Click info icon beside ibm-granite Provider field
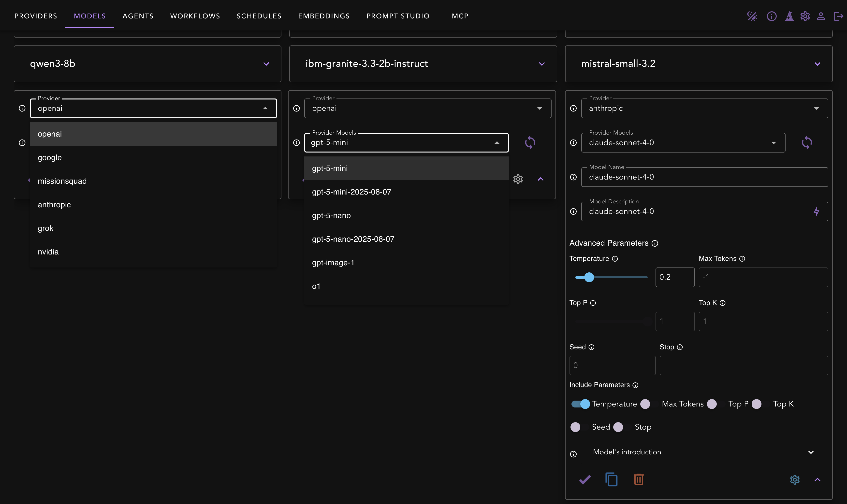This screenshot has height=504, width=847. tap(296, 108)
